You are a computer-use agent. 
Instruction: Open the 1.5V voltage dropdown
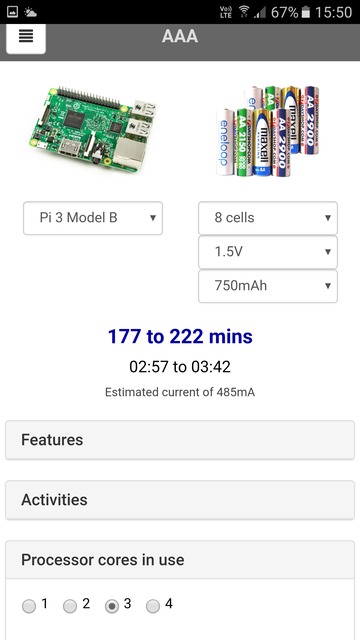(268, 252)
